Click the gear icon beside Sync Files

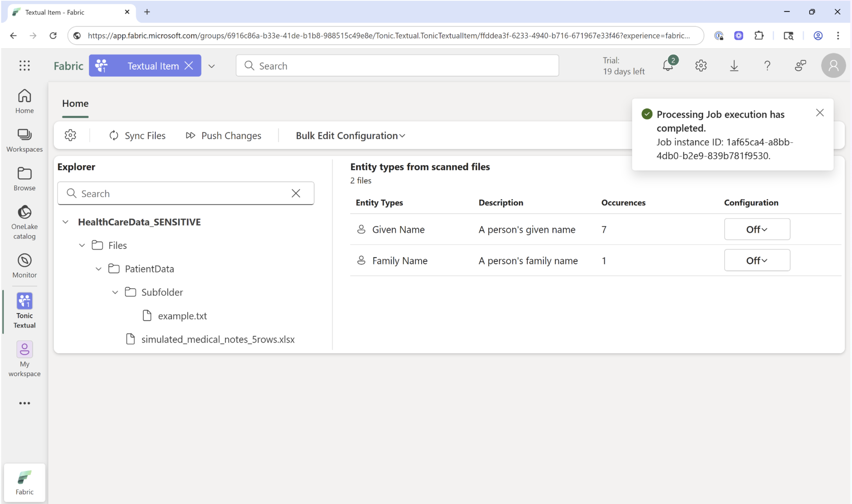click(70, 135)
